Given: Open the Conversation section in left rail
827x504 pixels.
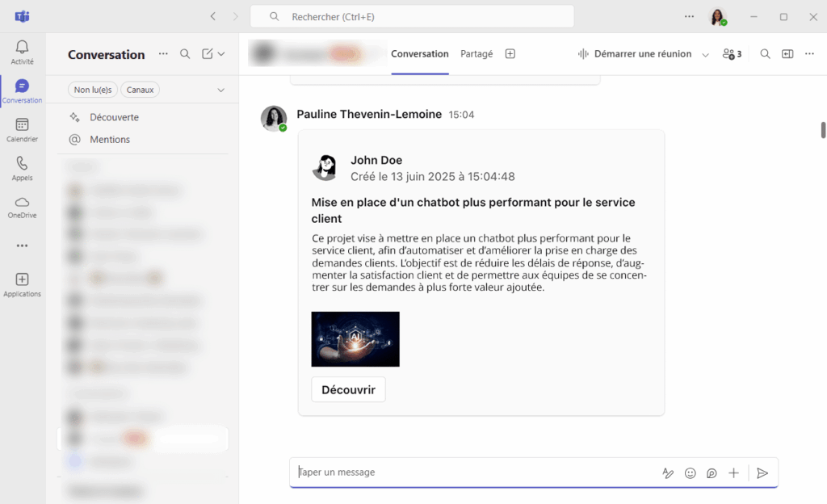Looking at the screenshot, I should [22, 91].
